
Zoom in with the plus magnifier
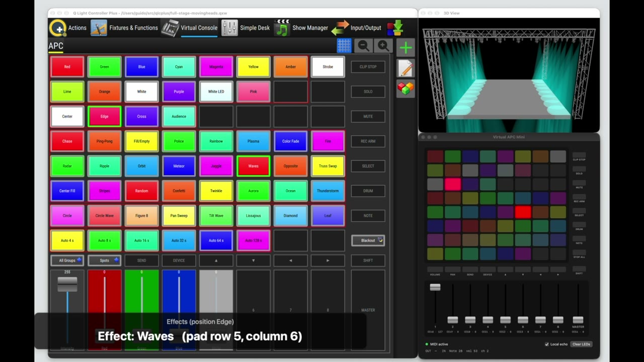point(383,46)
